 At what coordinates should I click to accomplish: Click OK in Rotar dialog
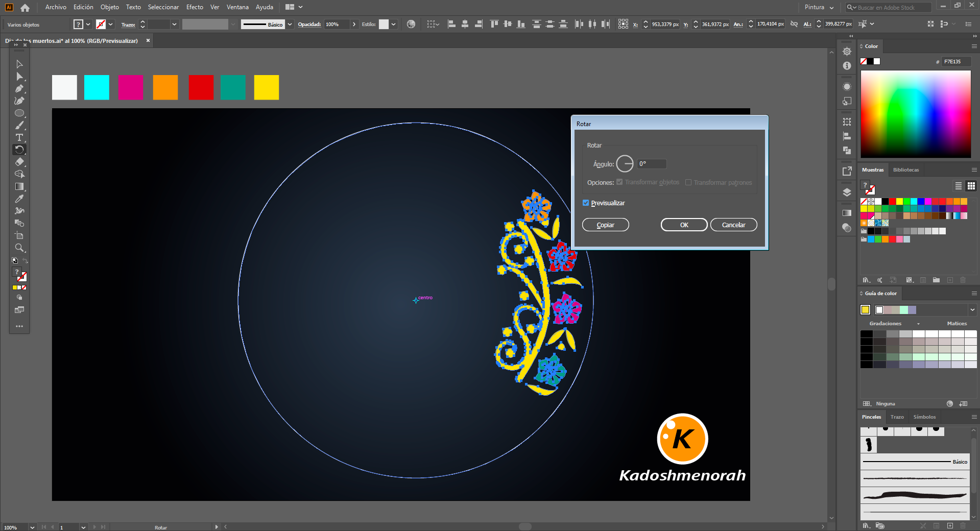click(684, 225)
